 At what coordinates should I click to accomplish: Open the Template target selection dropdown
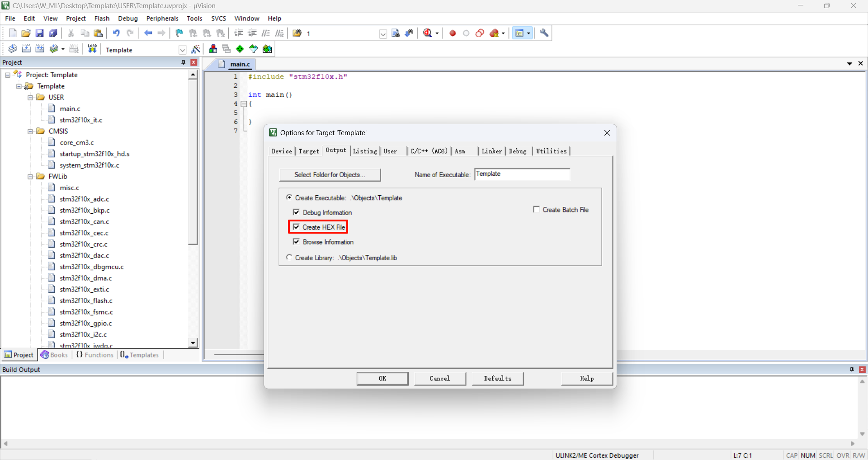(x=182, y=50)
